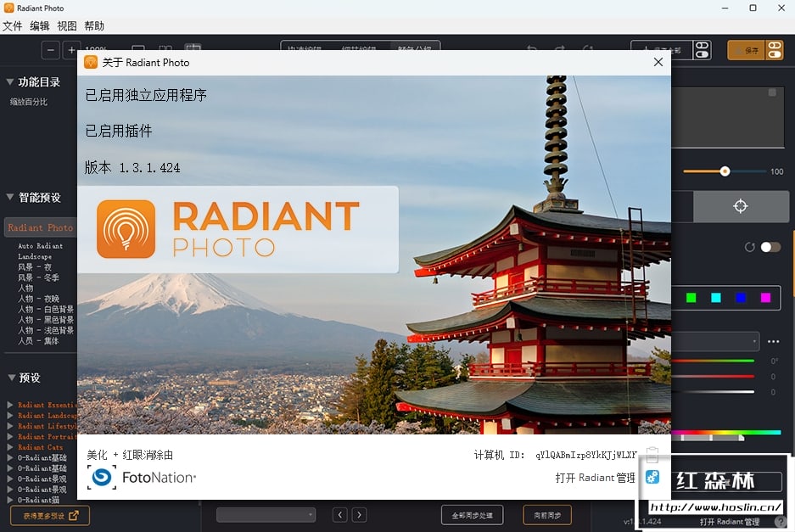Click the Radiant Photo title bar app icon
Viewport: 795px width, 532px height.
point(8,8)
